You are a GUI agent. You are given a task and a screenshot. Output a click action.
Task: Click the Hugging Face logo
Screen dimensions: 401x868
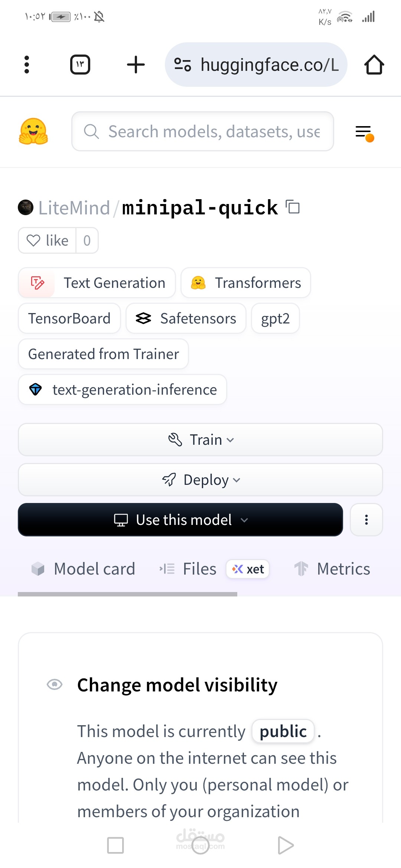pyautogui.click(x=33, y=131)
